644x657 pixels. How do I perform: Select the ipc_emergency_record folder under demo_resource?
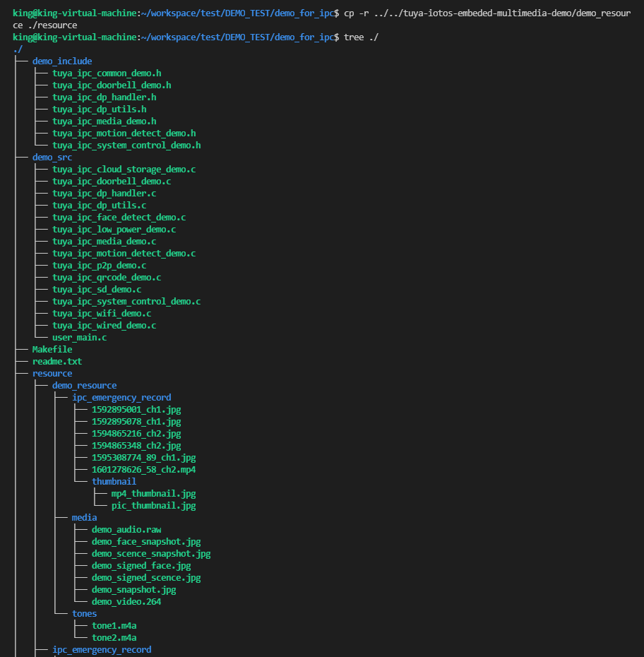[121, 397]
